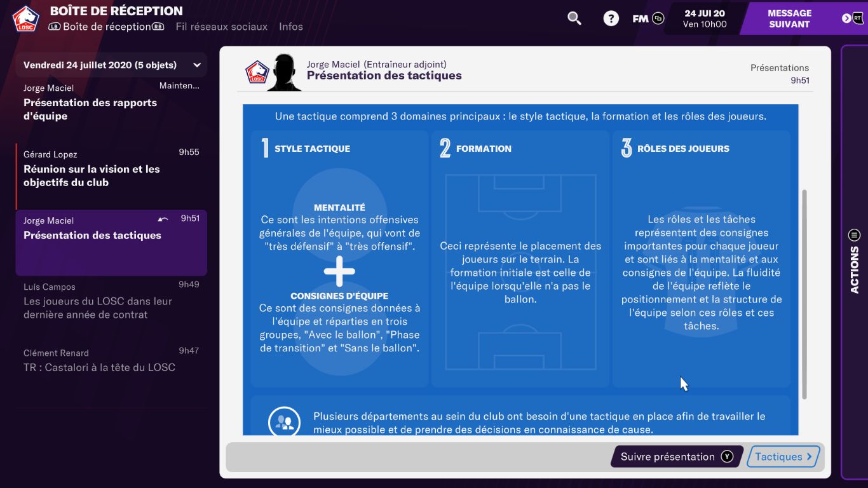868x488 pixels.
Task: Click the Mentalité subheading text
Action: pos(339,207)
